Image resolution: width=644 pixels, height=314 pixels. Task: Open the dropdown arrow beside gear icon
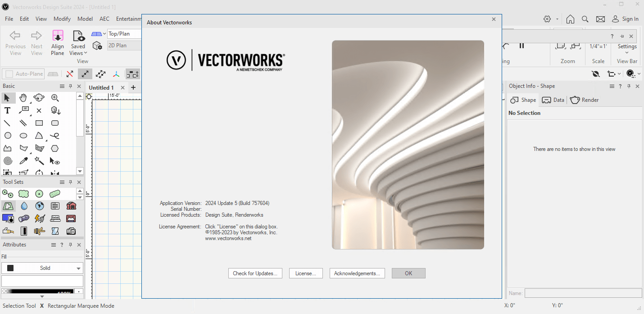(558, 19)
